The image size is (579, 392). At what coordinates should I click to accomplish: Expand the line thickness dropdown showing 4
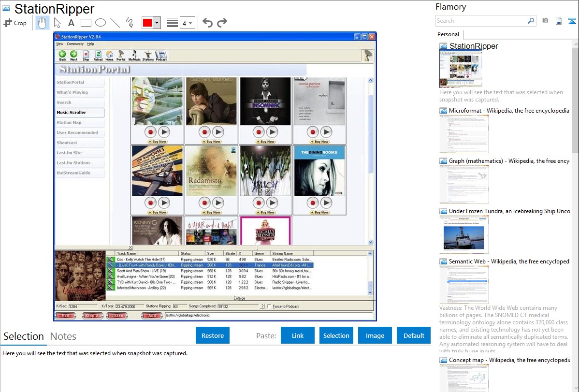[187, 23]
